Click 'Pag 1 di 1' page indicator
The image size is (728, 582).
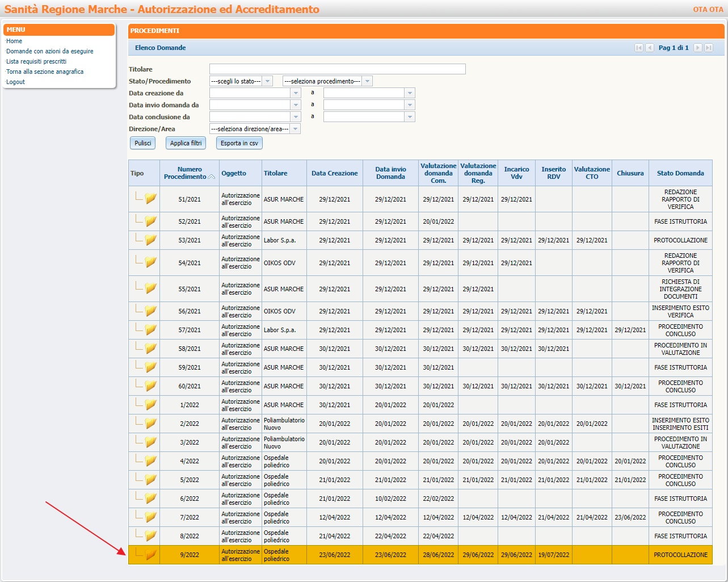pos(674,48)
